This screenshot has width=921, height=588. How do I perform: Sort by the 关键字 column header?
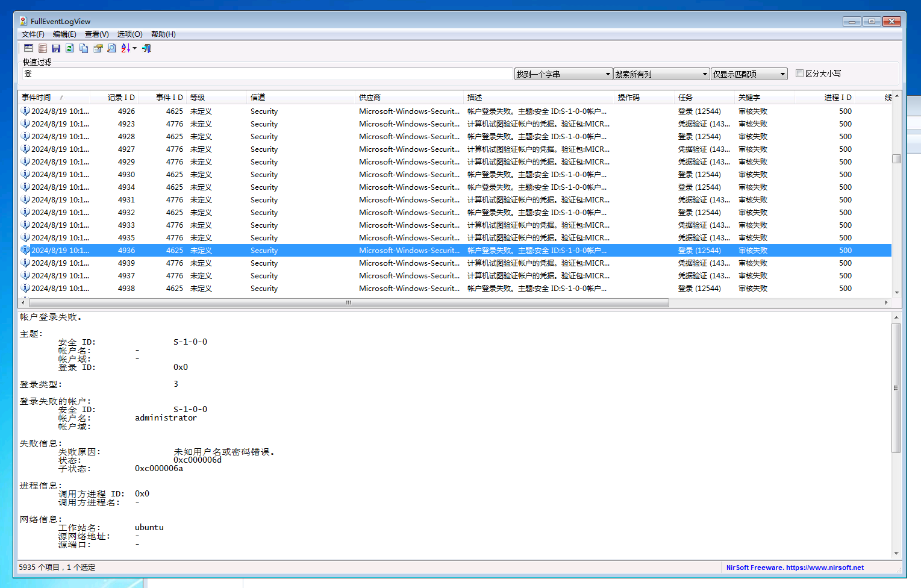pyautogui.click(x=765, y=97)
